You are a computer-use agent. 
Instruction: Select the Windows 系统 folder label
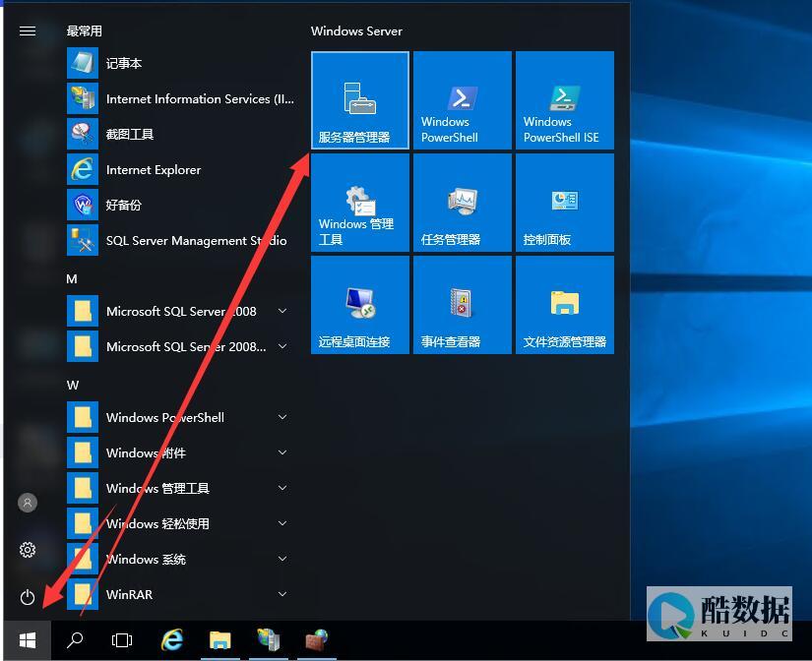click(146, 559)
